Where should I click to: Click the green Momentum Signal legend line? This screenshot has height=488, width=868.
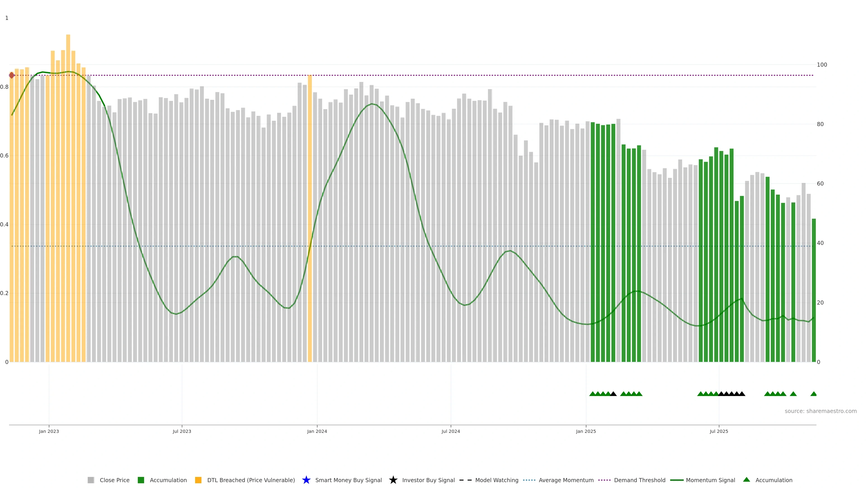(x=677, y=480)
